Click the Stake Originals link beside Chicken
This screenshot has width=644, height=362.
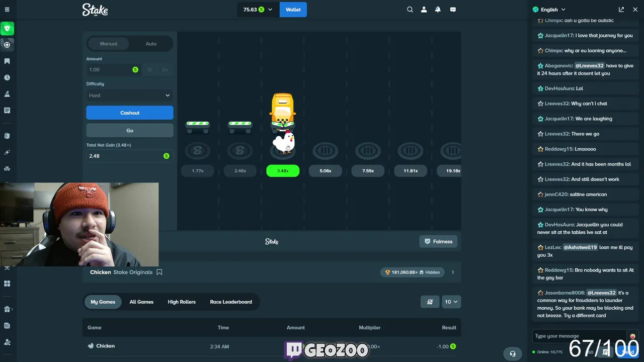[x=133, y=272]
